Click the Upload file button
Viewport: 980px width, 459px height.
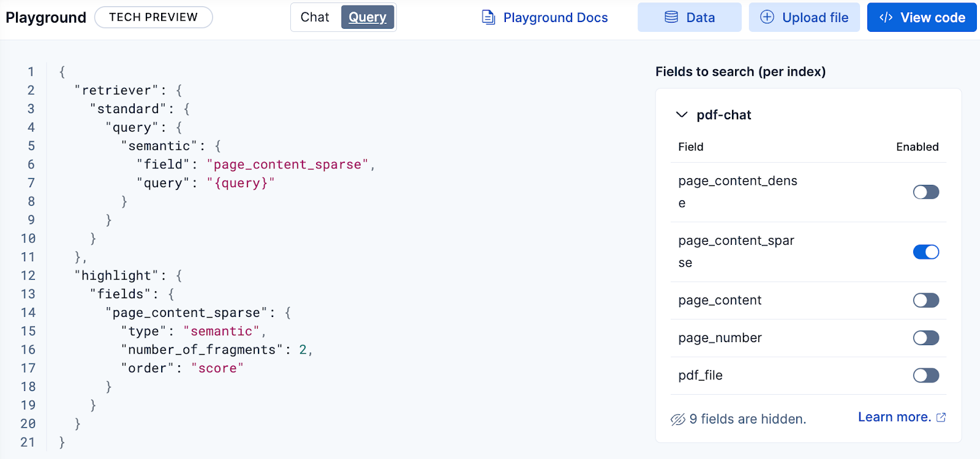tap(804, 17)
